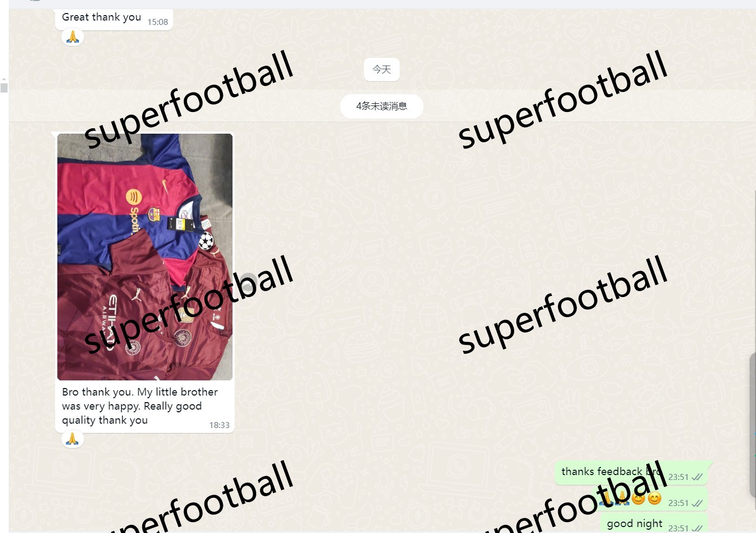Click the left panel scrollbar handle

click(x=4, y=88)
